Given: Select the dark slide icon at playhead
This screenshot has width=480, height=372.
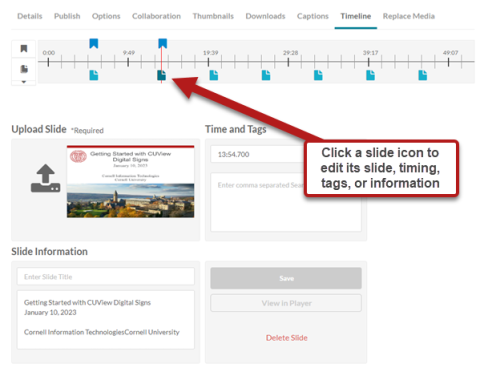Looking at the screenshot, I should (x=161, y=75).
